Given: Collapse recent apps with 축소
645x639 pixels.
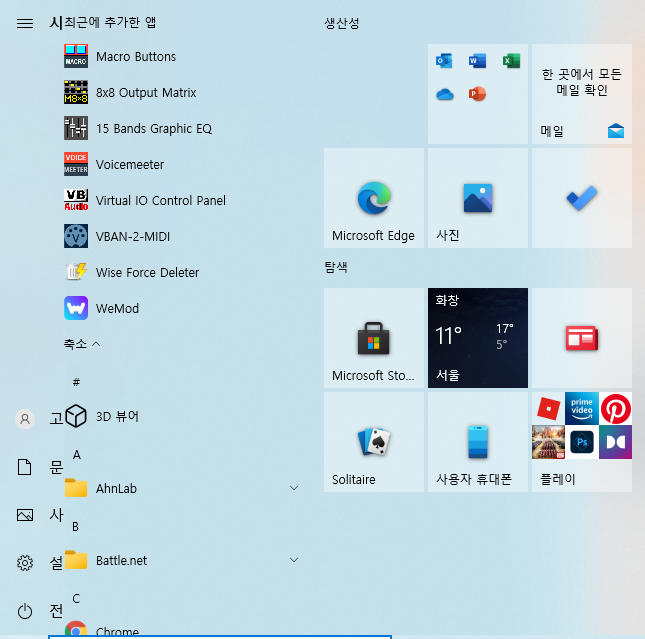Looking at the screenshot, I should 82,344.
